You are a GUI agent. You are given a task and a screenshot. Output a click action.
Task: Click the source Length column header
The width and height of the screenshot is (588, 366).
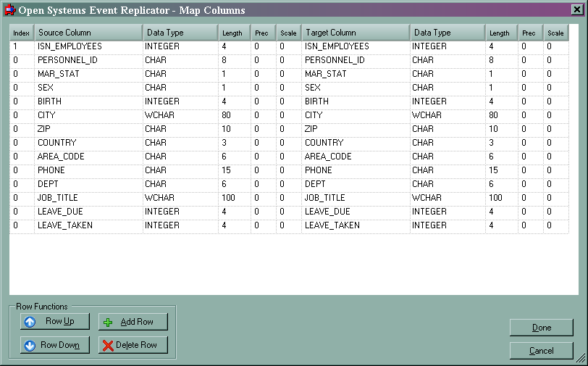[x=235, y=33]
